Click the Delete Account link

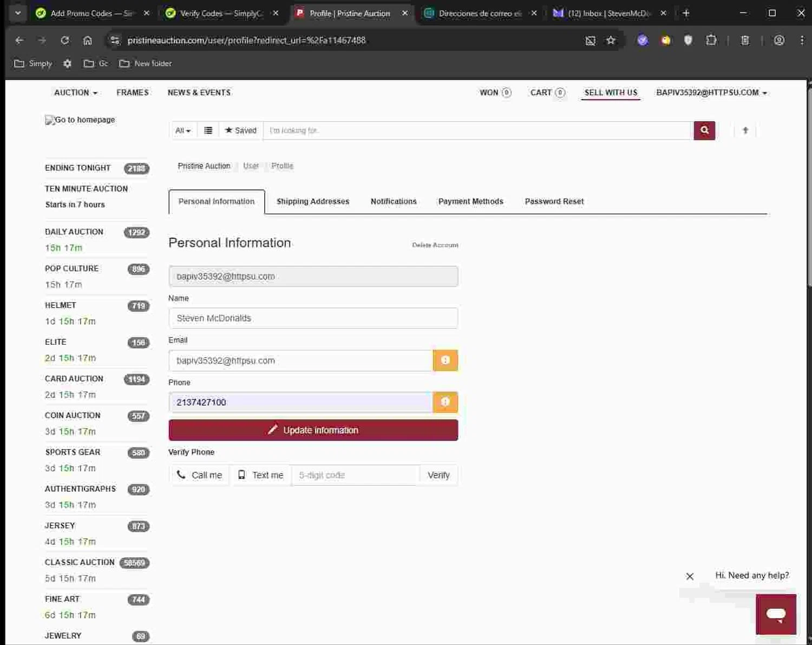(x=435, y=245)
